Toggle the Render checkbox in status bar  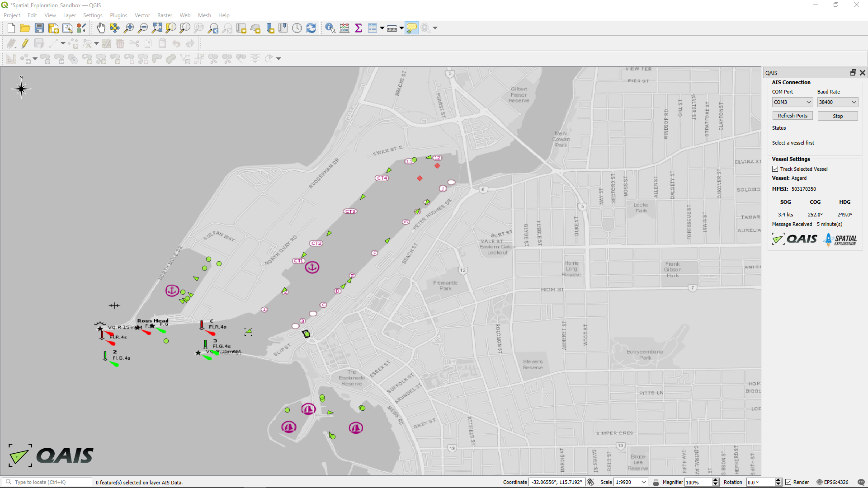788,482
